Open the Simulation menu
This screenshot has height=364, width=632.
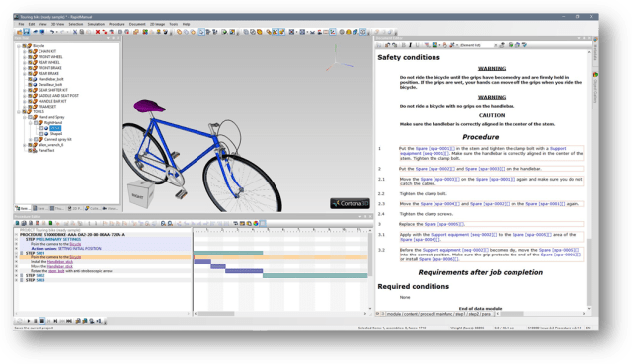96,24
